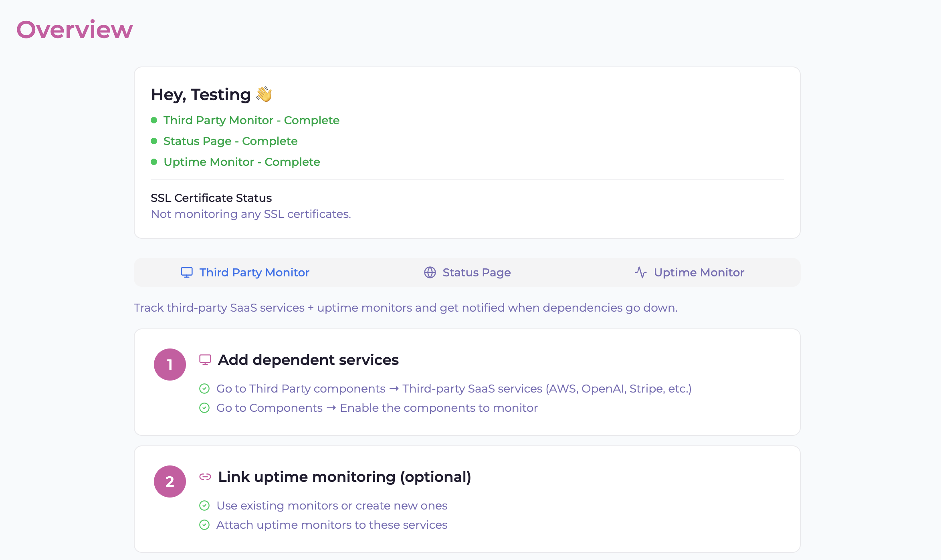The image size is (941, 560).
Task: Click SSL Certificate Status label
Action: click(211, 198)
